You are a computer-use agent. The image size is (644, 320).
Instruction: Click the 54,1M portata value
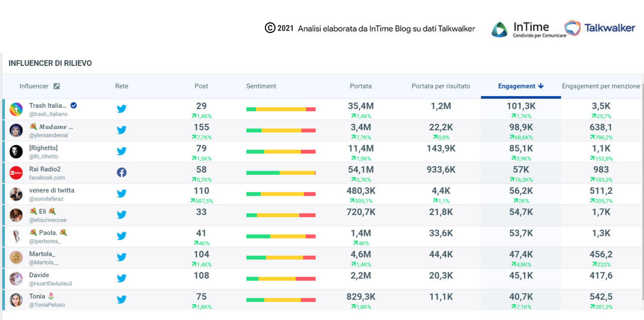[361, 170]
